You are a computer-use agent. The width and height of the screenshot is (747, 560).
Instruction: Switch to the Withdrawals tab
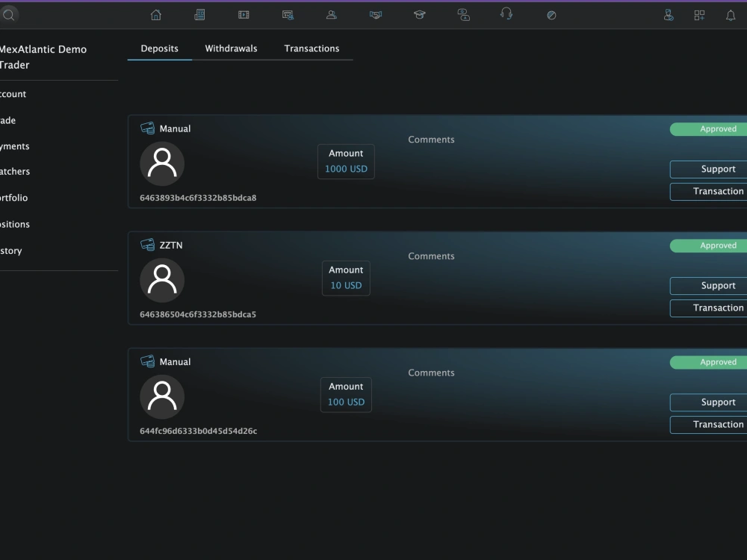point(231,49)
